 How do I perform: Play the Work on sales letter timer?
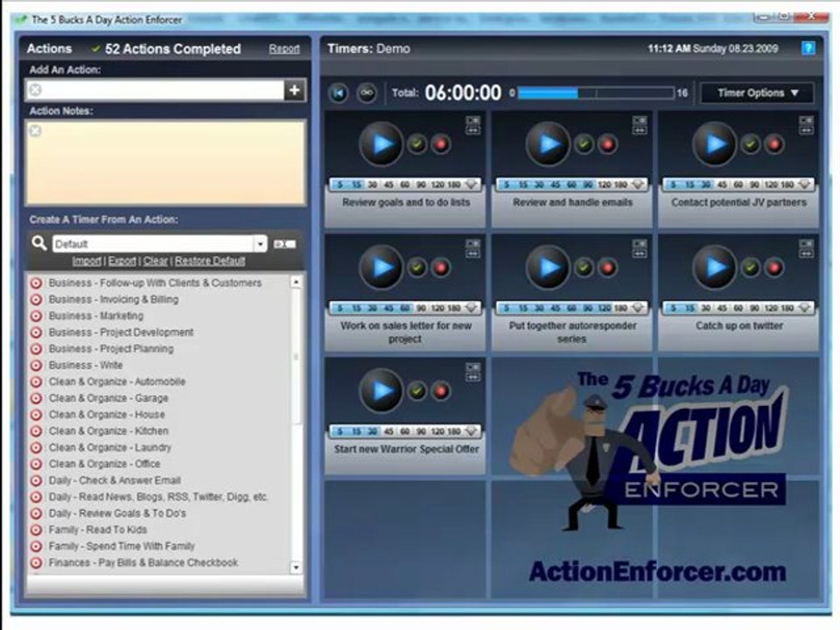click(x=381, y=267)
